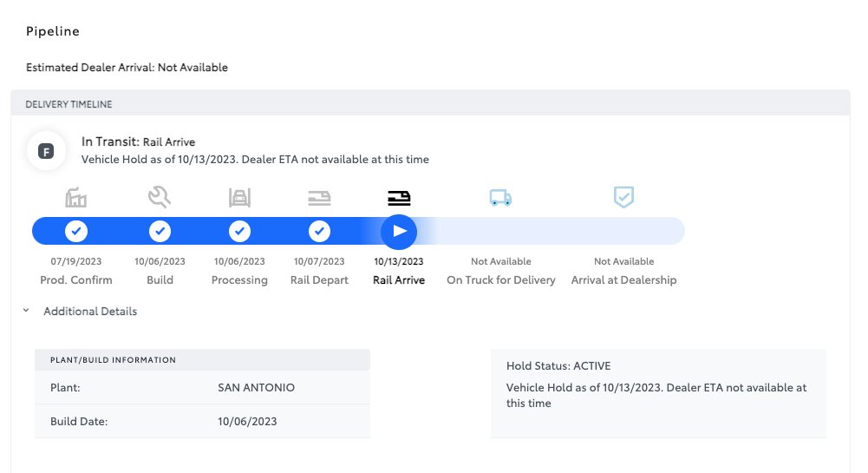Image resolution: width=868 pixels, height=473 pixels.
Task: Click the 10/13/2023 timeline date
Action: coord(399,261)
